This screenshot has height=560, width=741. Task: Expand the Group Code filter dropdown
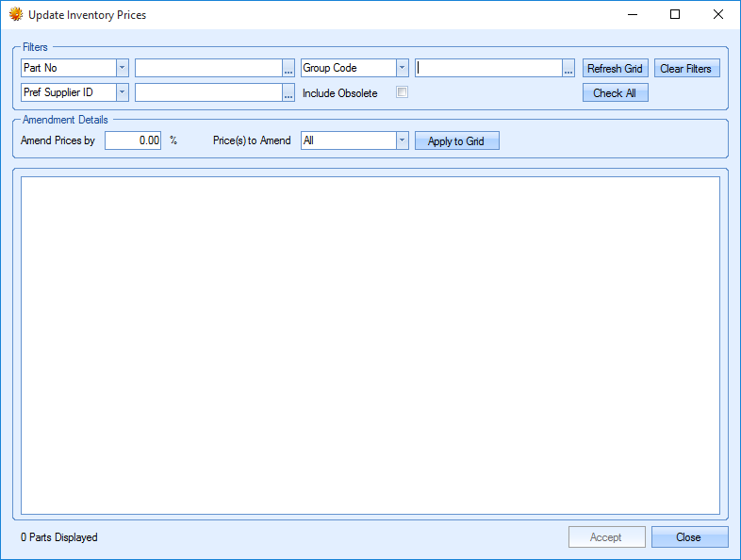pos(402,68)
